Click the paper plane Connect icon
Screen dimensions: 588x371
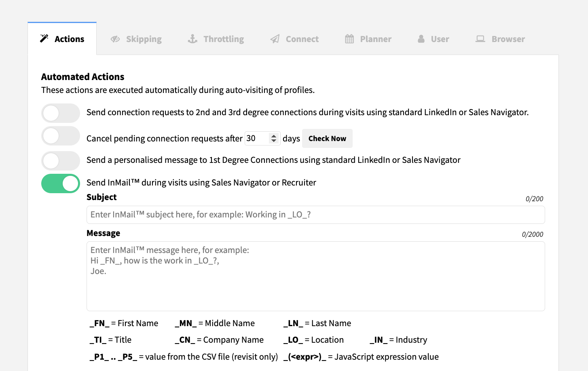click(275, 39)
